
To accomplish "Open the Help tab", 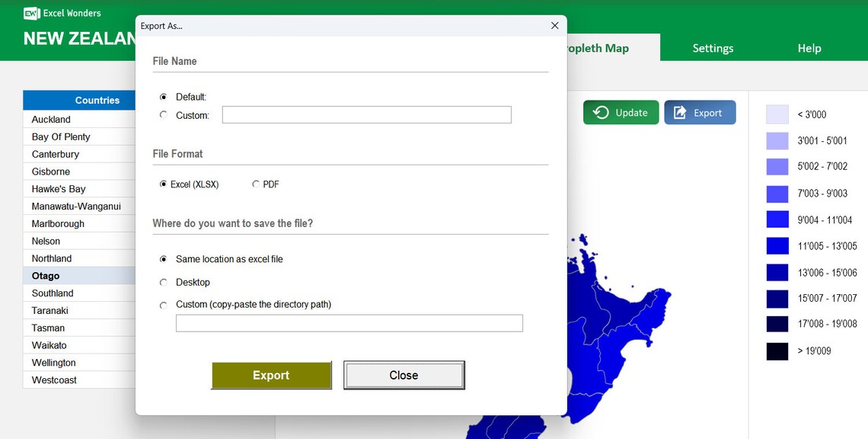I will tap(809, 47).
